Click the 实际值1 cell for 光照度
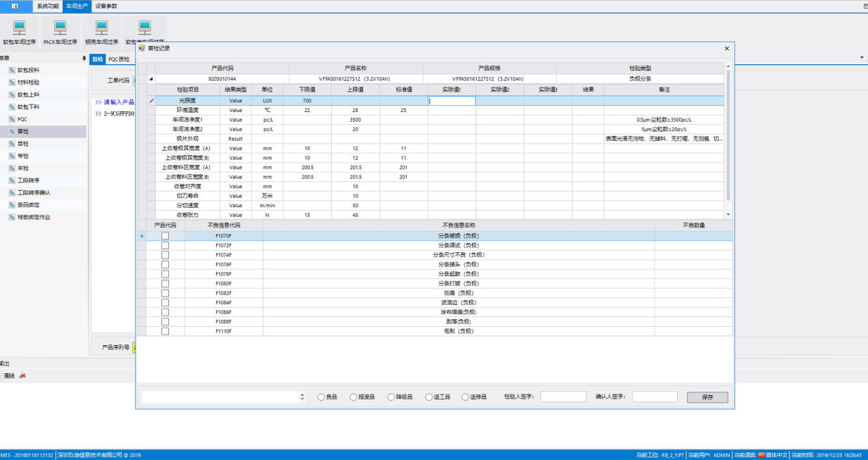This screenshot has height=460, width=868. 451,100
